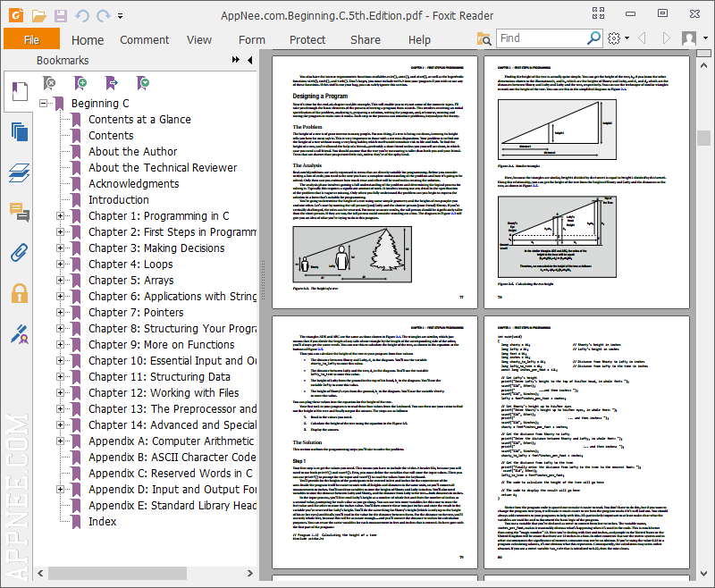
Task: Expand Chapter 4: Loops bookmark
Action: click(x=60, y=264)
